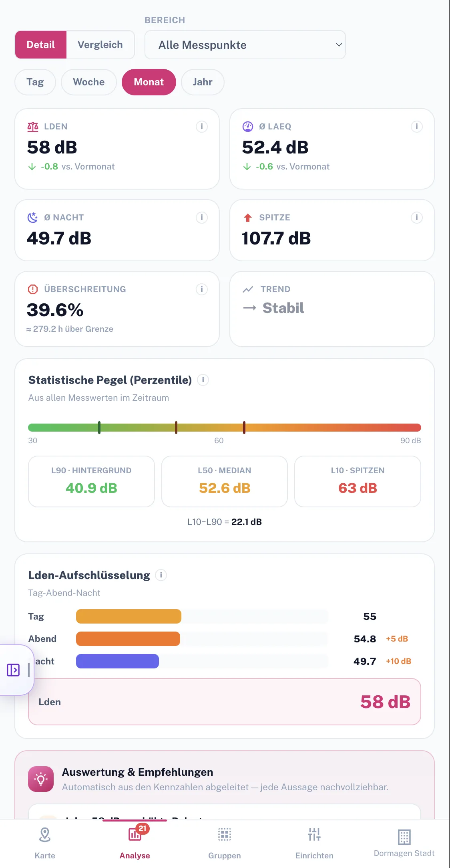This screenshot has height=868, width=450.
Task: Click the 107.7 dB peak value
Action: click(276, 238)
